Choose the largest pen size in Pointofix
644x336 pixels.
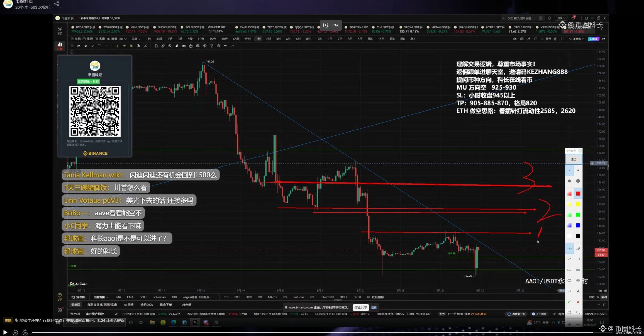[578, 181]
